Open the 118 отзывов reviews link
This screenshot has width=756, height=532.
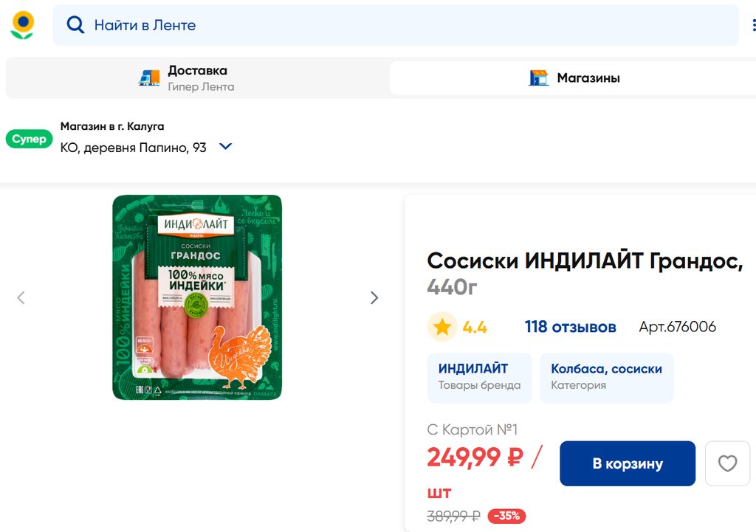tap(570, 327)
